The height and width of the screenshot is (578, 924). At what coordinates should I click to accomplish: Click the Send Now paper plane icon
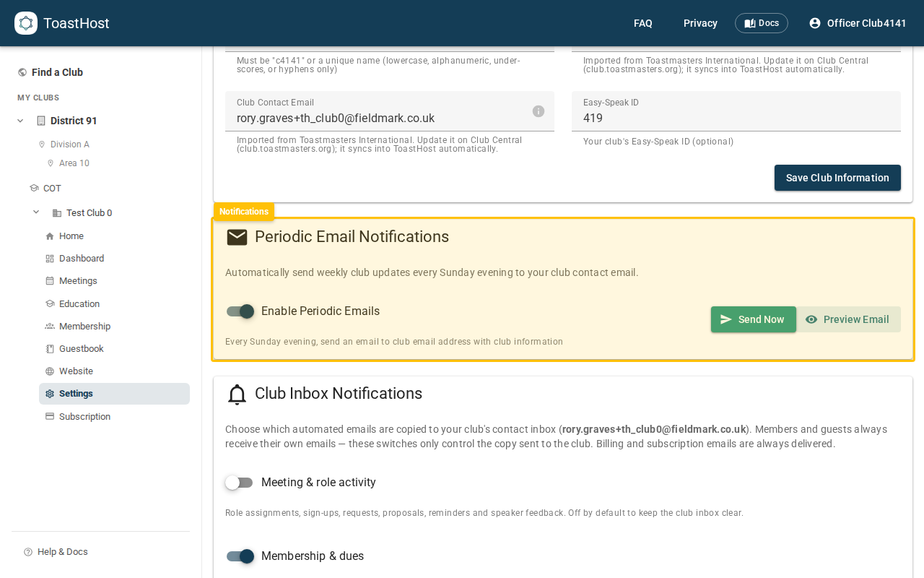726,319
